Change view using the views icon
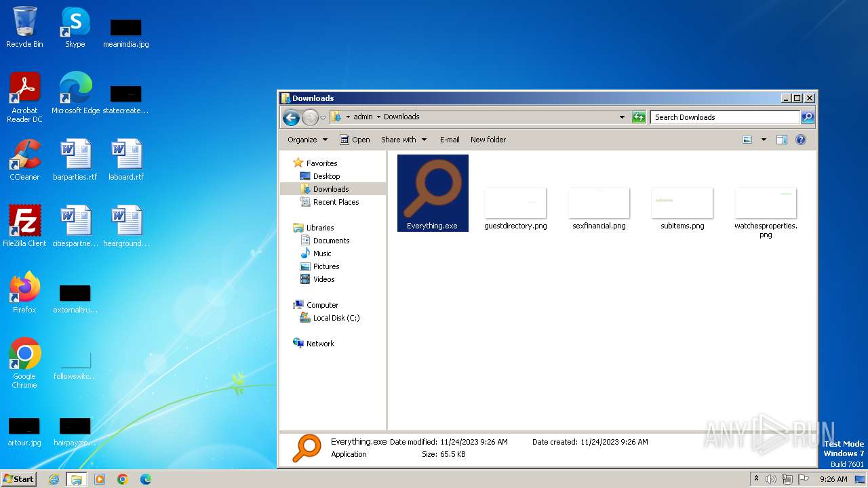 pos(747,140)
